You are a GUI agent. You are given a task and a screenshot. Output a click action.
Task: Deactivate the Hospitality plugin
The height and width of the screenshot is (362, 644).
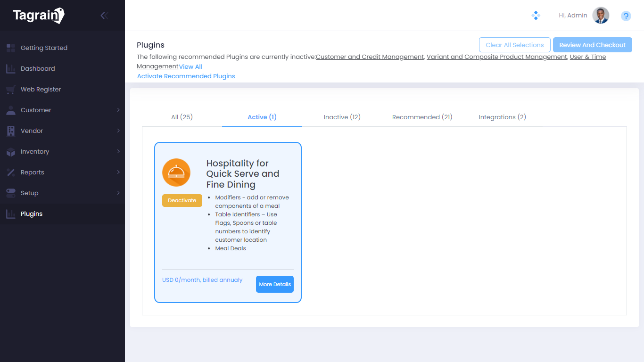182,200
